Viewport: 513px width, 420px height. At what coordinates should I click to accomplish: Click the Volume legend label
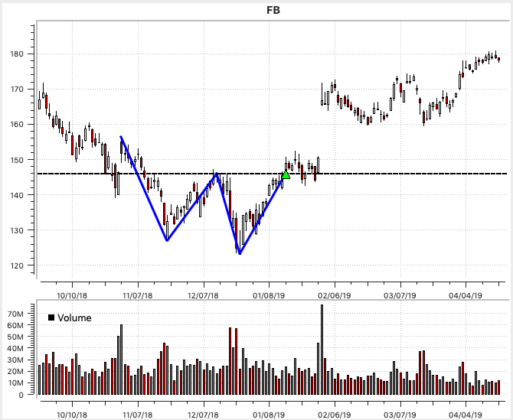(74, 317)
